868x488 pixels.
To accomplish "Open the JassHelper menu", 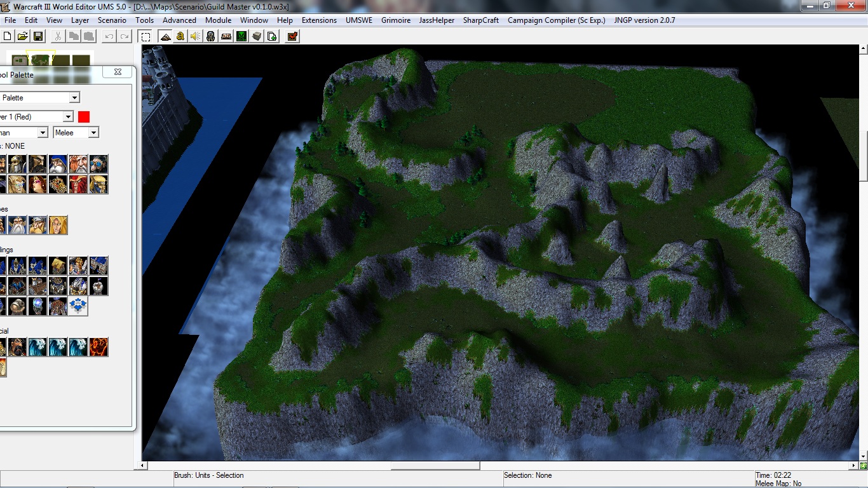I will 437,20.
